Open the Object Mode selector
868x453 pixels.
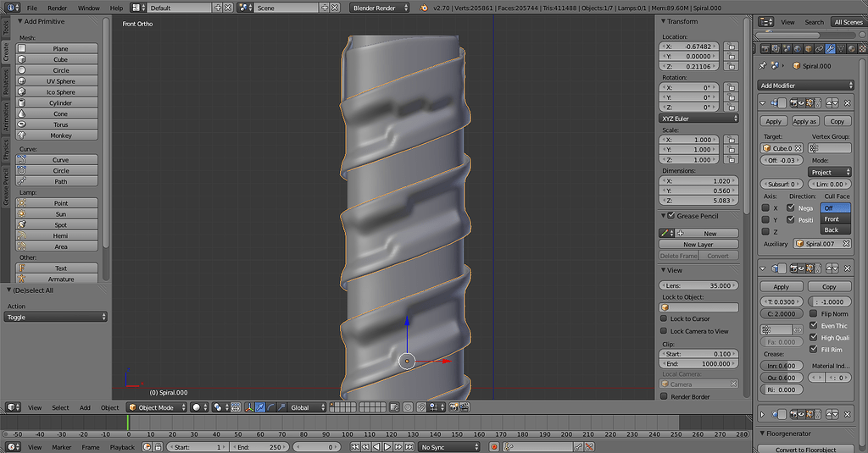[x=157, y=407]
